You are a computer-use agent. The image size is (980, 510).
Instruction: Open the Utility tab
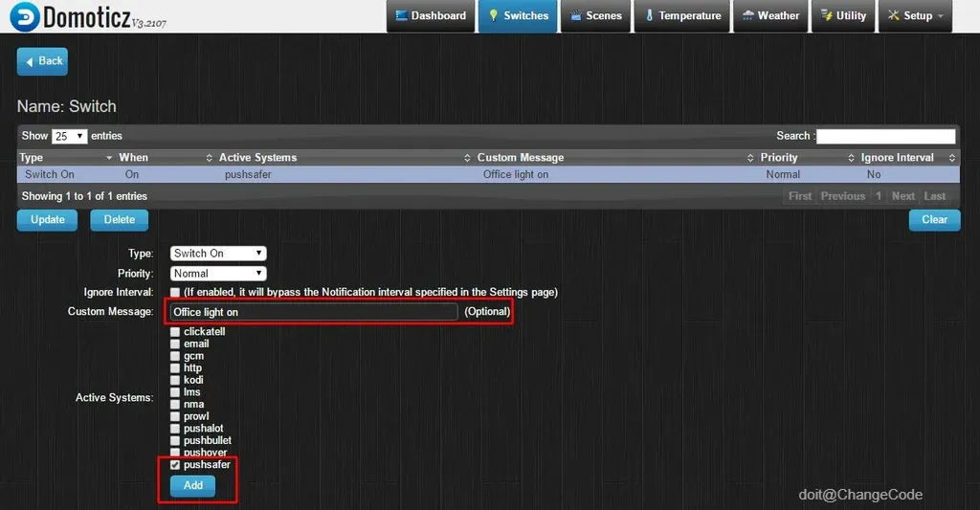pyautogui.click(x=843, y=15)
